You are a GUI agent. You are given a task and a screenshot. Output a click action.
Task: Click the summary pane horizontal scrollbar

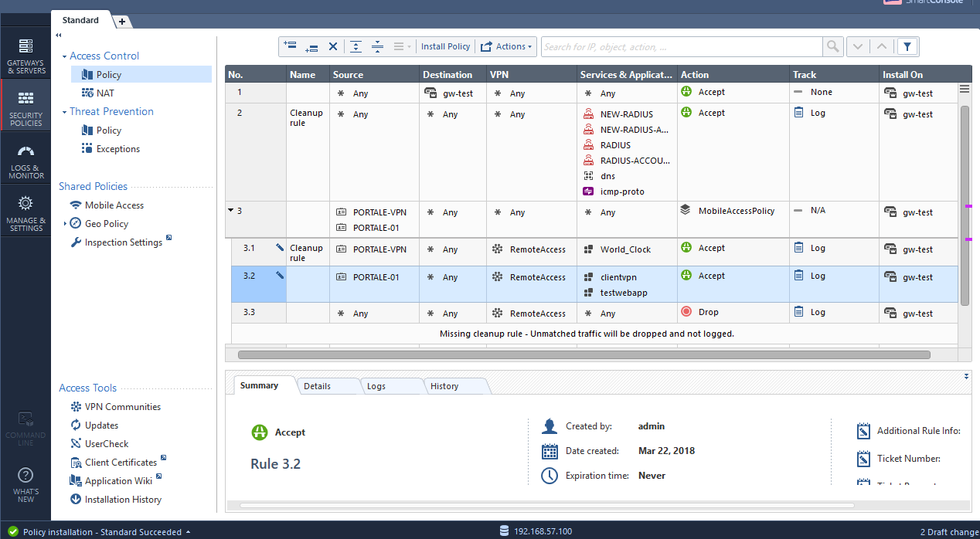[547, 506]
